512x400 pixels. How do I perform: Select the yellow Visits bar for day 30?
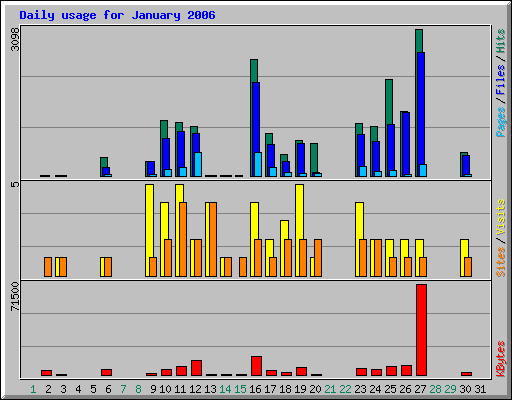tap(464, 248)
